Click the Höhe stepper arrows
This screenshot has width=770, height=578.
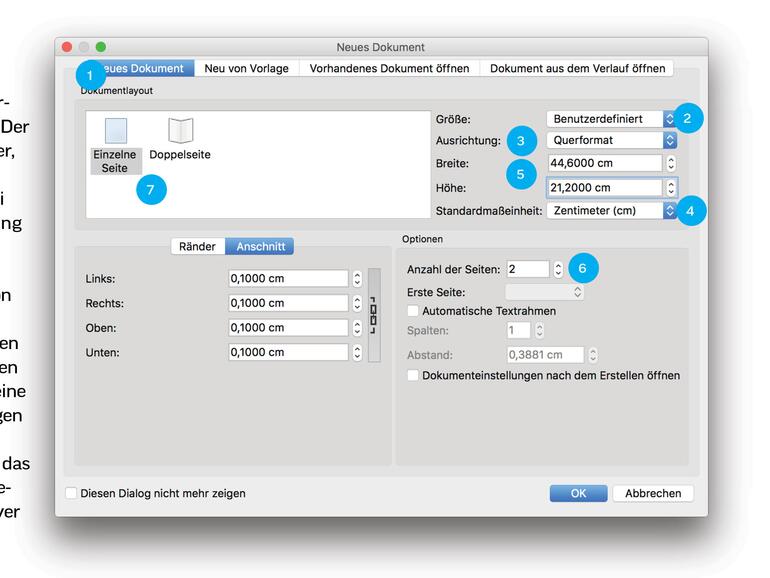coord(671,187)
